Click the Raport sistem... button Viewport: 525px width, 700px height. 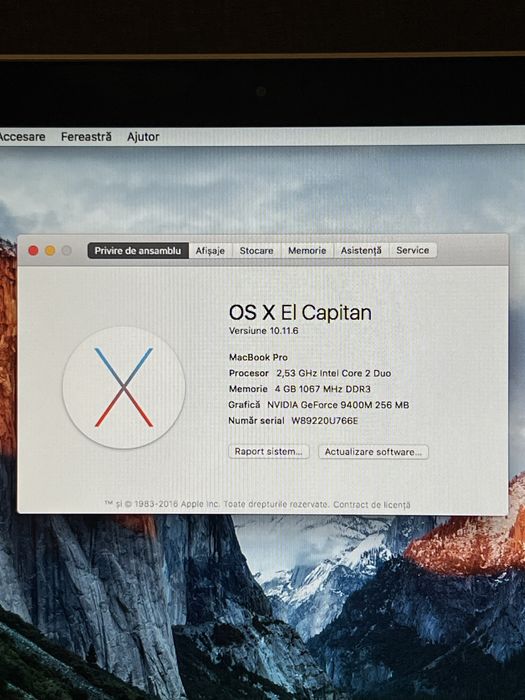point(269,451)
